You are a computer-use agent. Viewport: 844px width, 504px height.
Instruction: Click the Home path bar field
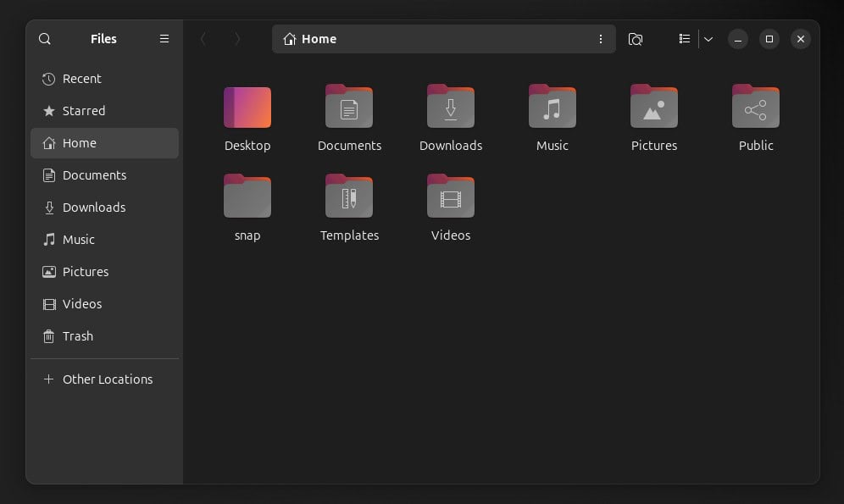pos(443,39)
